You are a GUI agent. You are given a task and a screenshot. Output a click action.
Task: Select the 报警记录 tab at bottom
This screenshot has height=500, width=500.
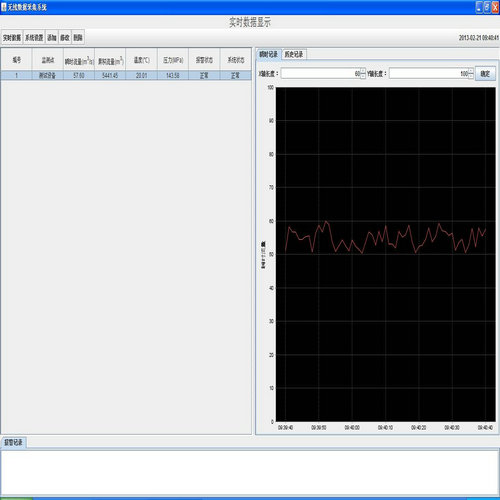(x=13, y=442)
